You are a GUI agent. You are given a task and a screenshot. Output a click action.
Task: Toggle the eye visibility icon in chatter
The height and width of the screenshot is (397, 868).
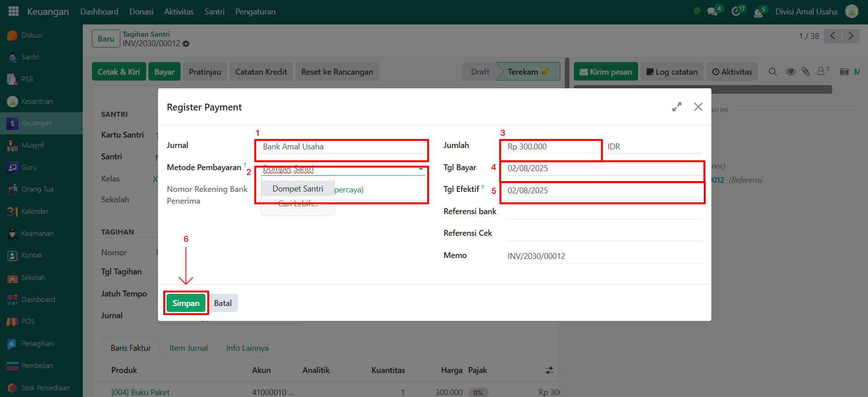(x=791, y=72)
